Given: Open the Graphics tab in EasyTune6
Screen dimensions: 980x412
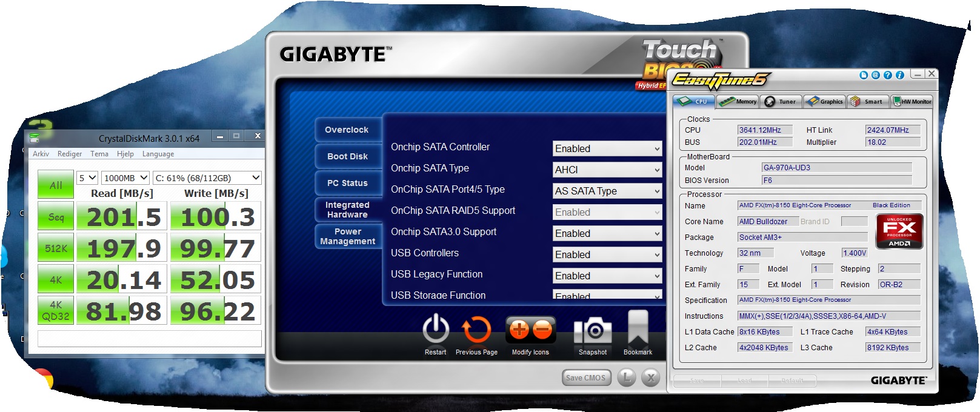Looking at the screenshot, I should coord(824,101).
